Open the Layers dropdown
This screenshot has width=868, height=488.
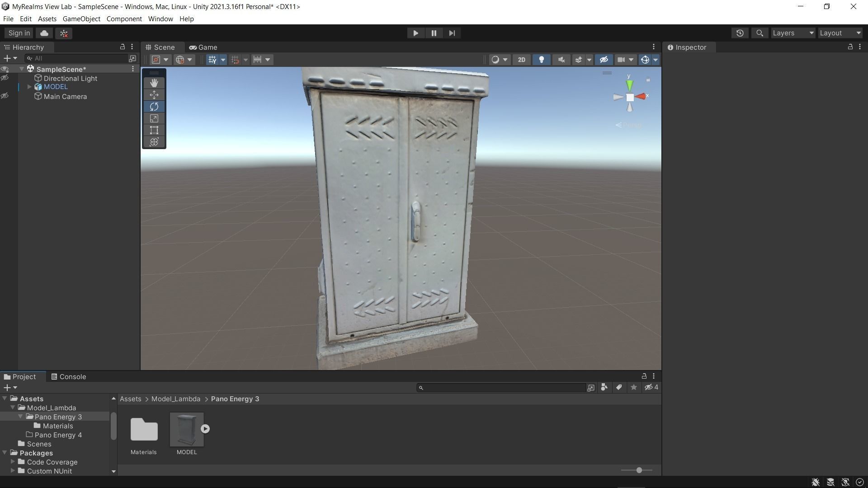click(x=793, y=33)
